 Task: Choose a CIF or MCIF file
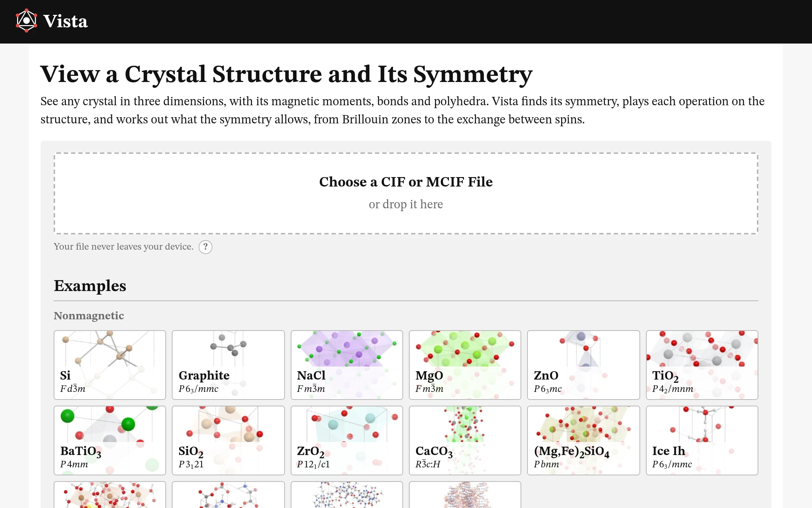pos(406,193)
